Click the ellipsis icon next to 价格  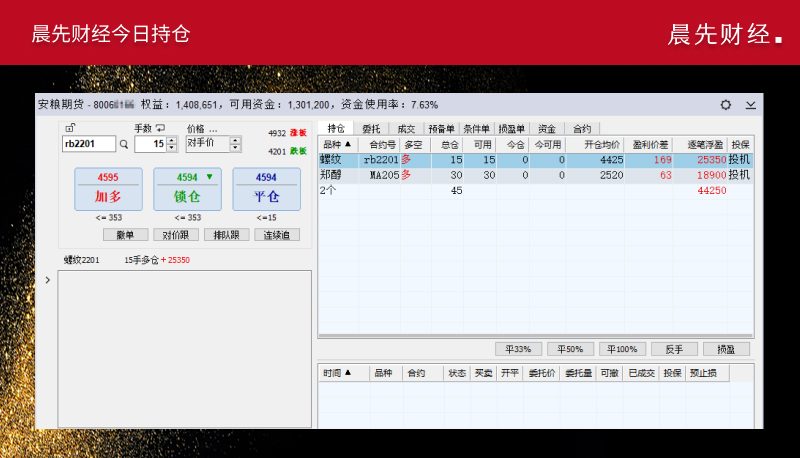click(x=213, y=129)
